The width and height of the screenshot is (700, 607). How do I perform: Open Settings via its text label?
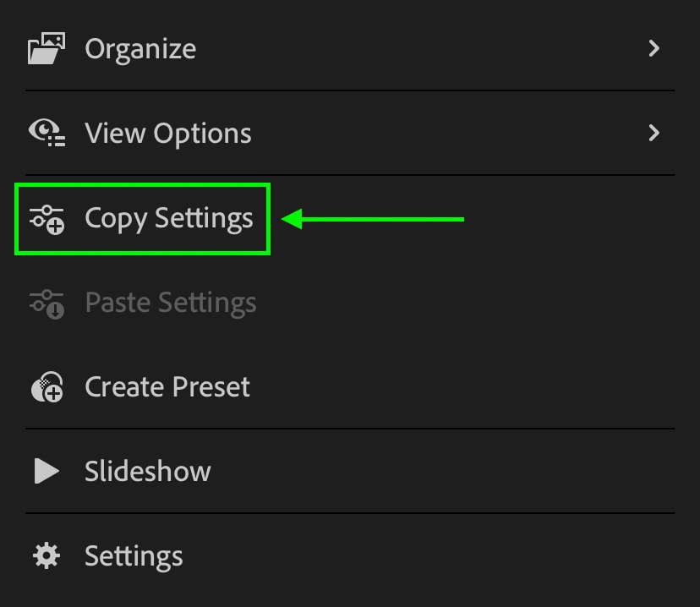(134, 556)
